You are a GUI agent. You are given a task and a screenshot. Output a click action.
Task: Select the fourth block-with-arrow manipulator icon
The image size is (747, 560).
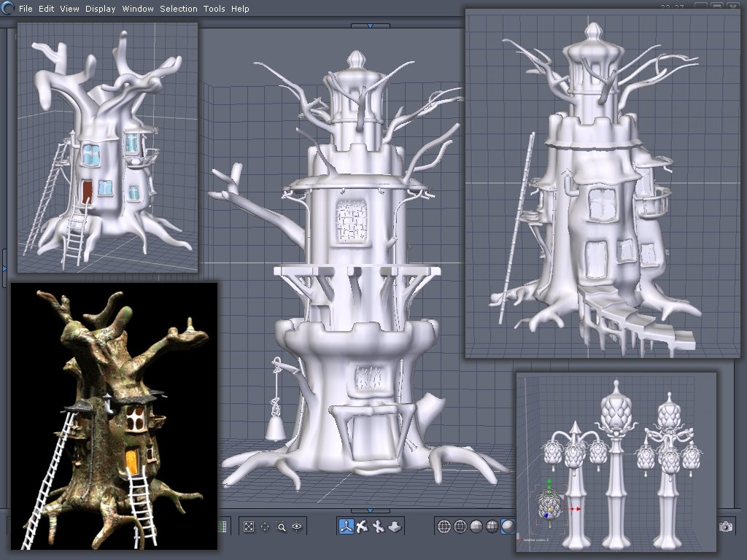pyautogui.click(x=395, y=526)
